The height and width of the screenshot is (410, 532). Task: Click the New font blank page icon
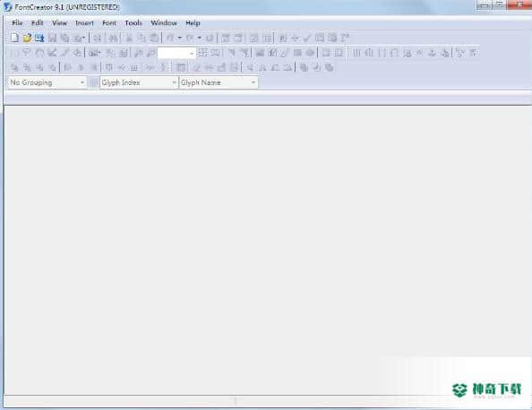click(14, 38)
